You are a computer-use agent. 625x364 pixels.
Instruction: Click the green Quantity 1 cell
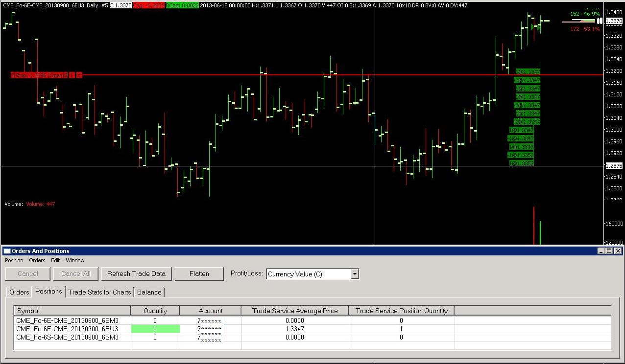coord(155,329)
